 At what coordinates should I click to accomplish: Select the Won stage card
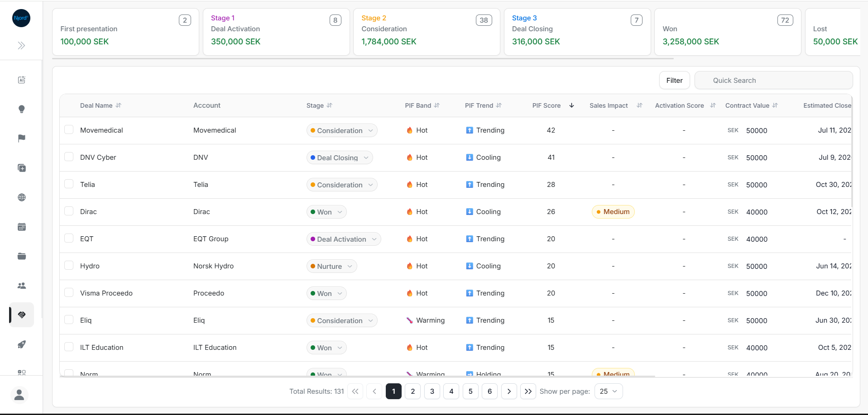pos(728,32)
